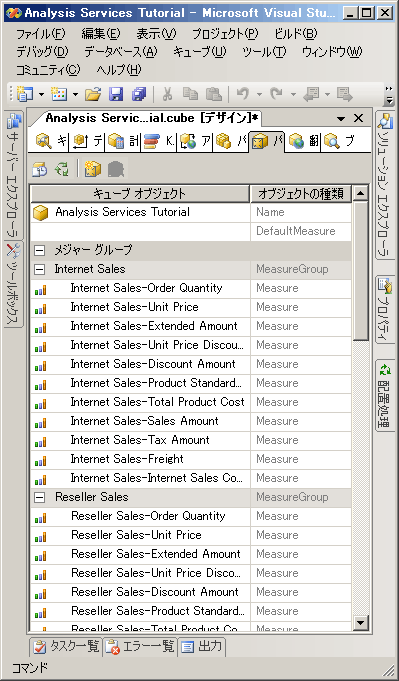Screen dimensions: 399x681
Task: Click the Navigate Forward toolbar icon
Action: pos(344,94)
